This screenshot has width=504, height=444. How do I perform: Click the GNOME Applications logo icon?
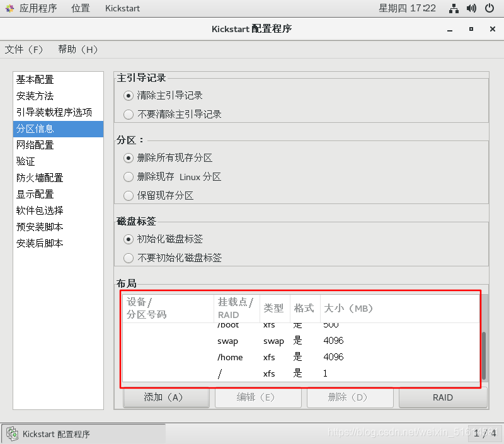coord(9,8)
